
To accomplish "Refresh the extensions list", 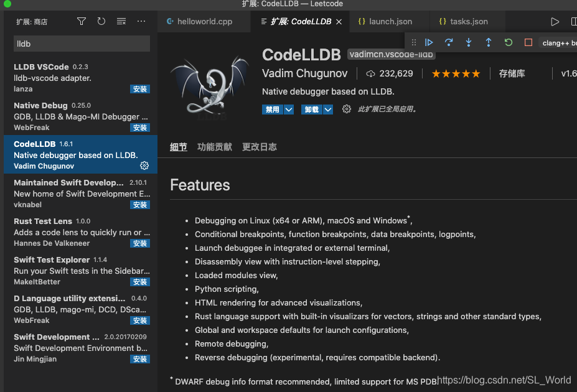I will coord(101,21).
